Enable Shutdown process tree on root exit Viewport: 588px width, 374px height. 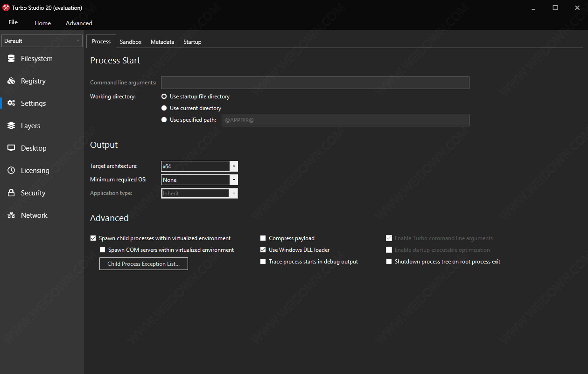(x=389, y=262)
